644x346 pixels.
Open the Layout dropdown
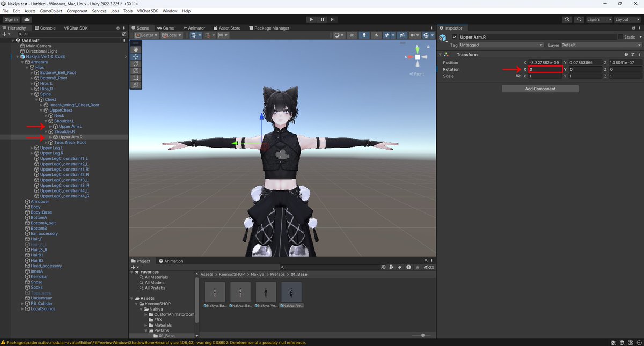tap(628, 19)
